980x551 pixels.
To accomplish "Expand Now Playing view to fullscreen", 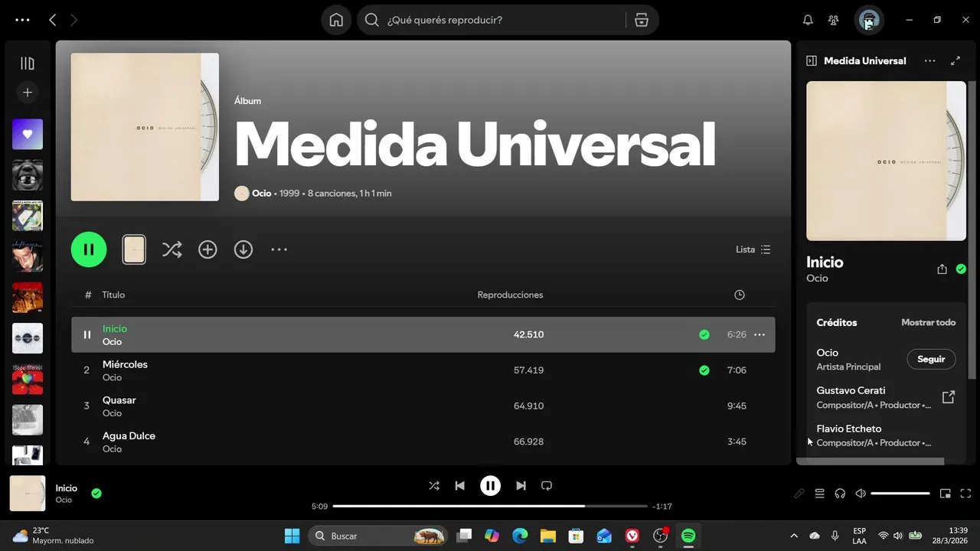I will coord(955,61).
